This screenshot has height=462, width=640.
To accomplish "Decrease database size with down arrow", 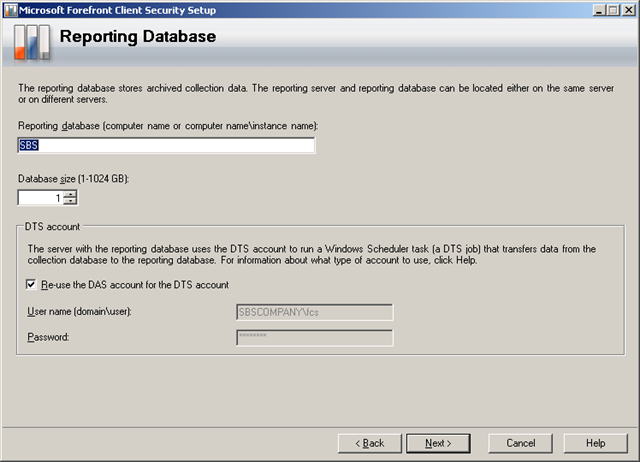I will pyautogui.click(x=70, y=201).
